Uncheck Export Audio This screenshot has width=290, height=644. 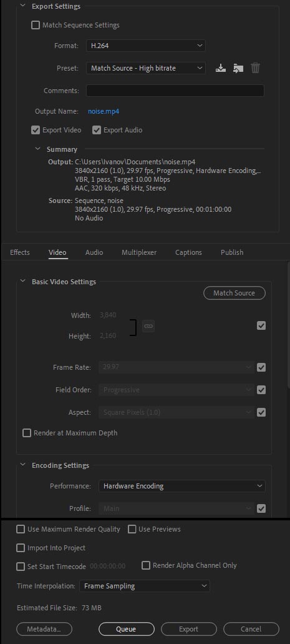click(97, 130)
